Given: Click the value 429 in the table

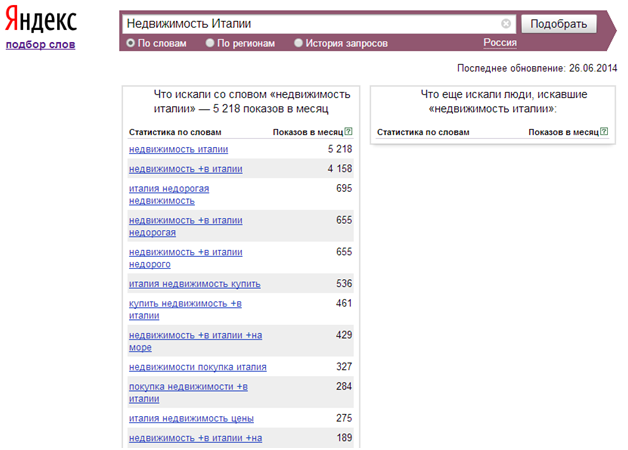Looking at the screenshot, I should [344, 335].
